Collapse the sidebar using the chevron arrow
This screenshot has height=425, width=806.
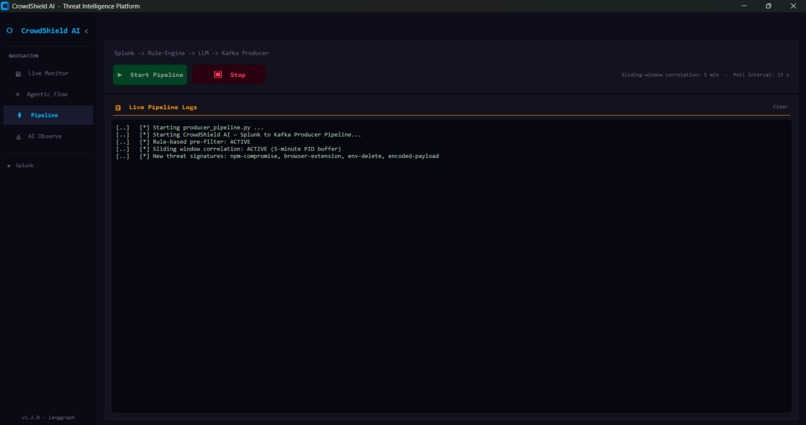[86, 31]
